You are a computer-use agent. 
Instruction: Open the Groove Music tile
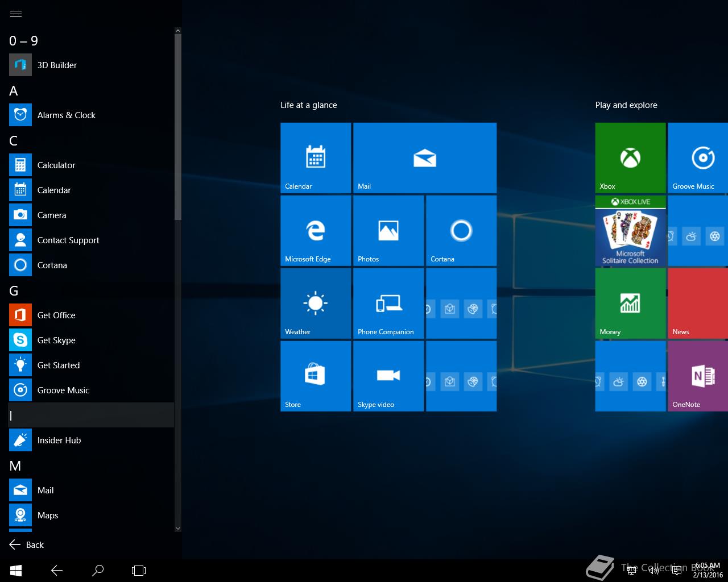pos(698,158)
